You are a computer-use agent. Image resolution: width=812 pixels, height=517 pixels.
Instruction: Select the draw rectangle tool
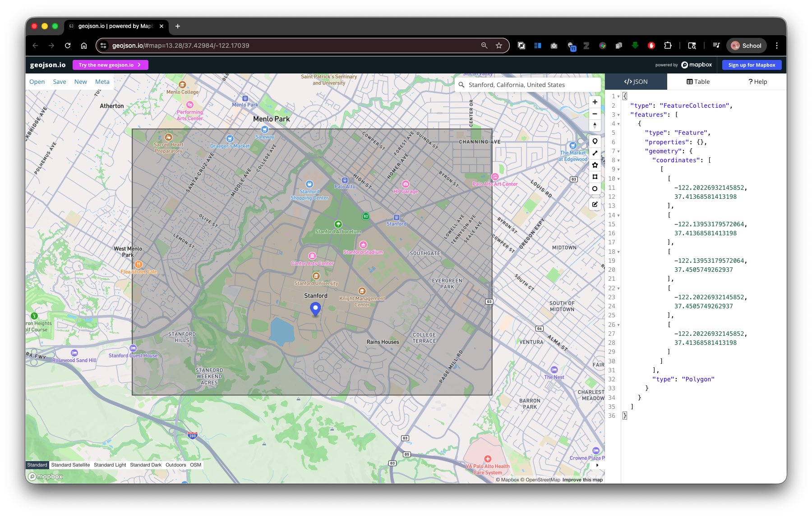[x=595, y=177]
